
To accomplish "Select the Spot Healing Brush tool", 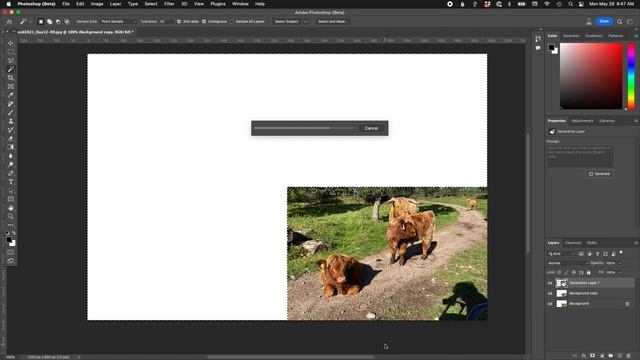I will pyautogui.click(x=11, y=104).
